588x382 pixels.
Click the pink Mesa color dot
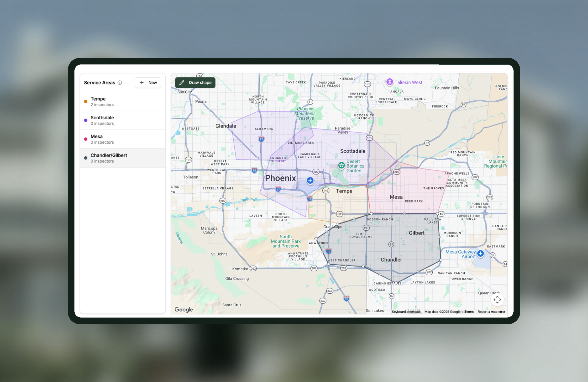coord(86,139)
